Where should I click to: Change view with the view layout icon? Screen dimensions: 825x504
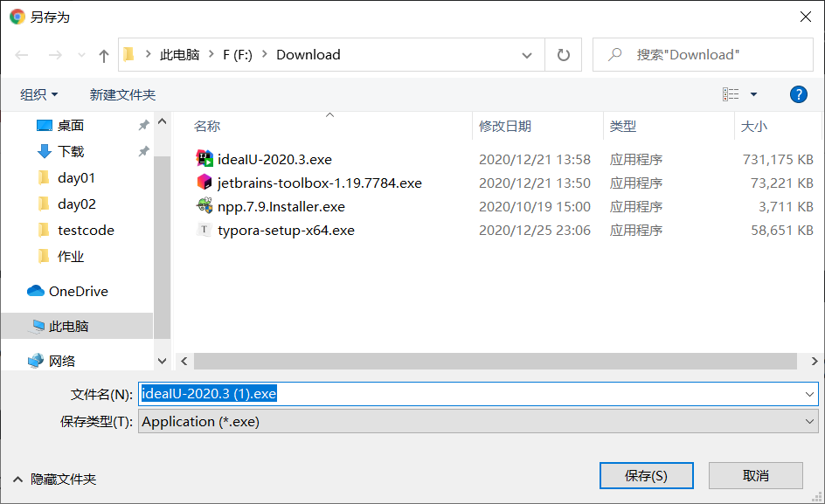(731, 94)
